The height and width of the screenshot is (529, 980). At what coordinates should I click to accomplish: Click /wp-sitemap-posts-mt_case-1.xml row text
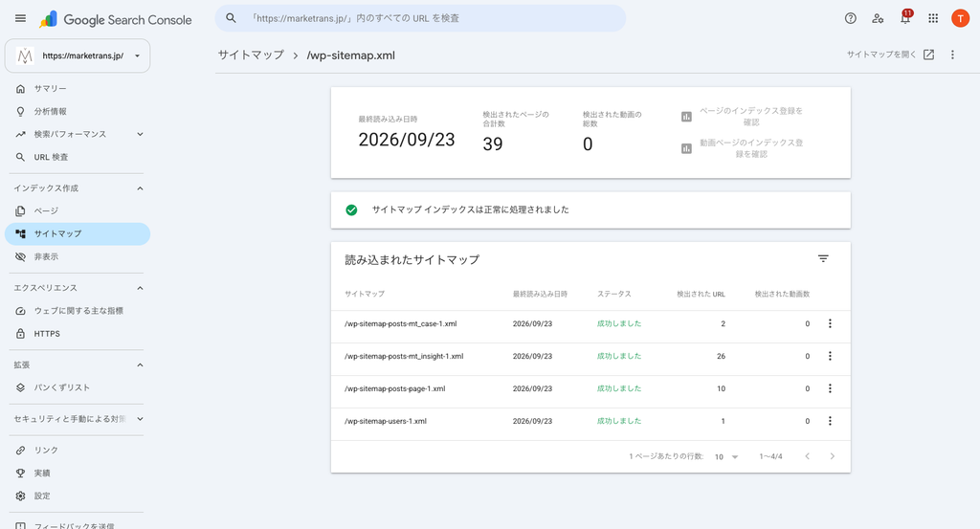coord(401,323)
